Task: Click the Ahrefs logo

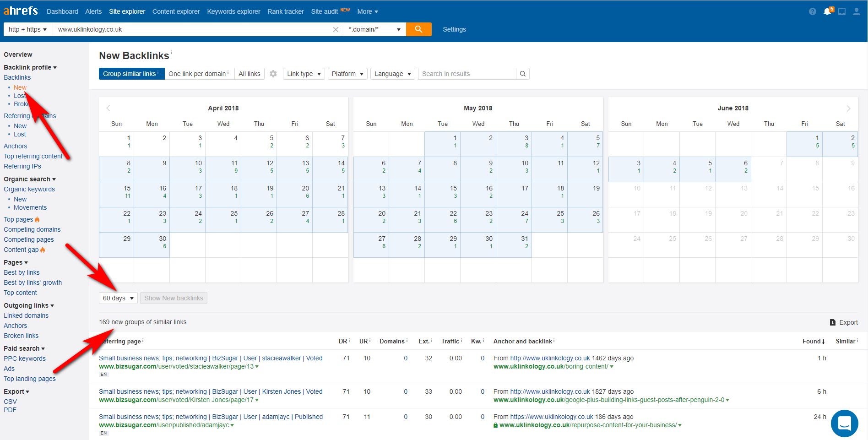Action: pyautogui.click(x=21, y=11)
